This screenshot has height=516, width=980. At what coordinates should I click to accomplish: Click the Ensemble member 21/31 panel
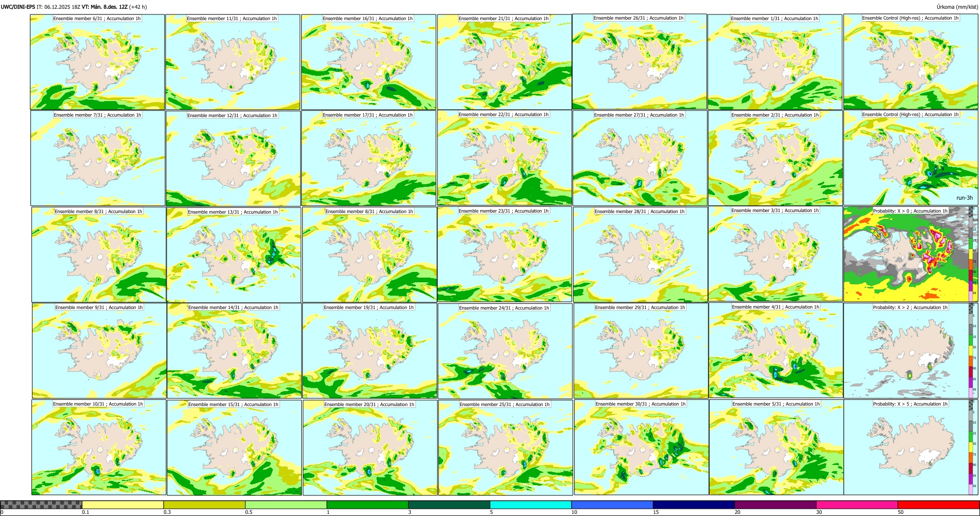click(x=504, y=62)
